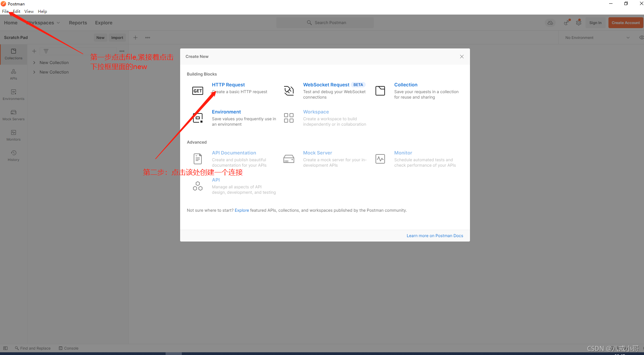Click the Search Postman field
The width and height of the screenshot is (644, 355).
(325, 23)
